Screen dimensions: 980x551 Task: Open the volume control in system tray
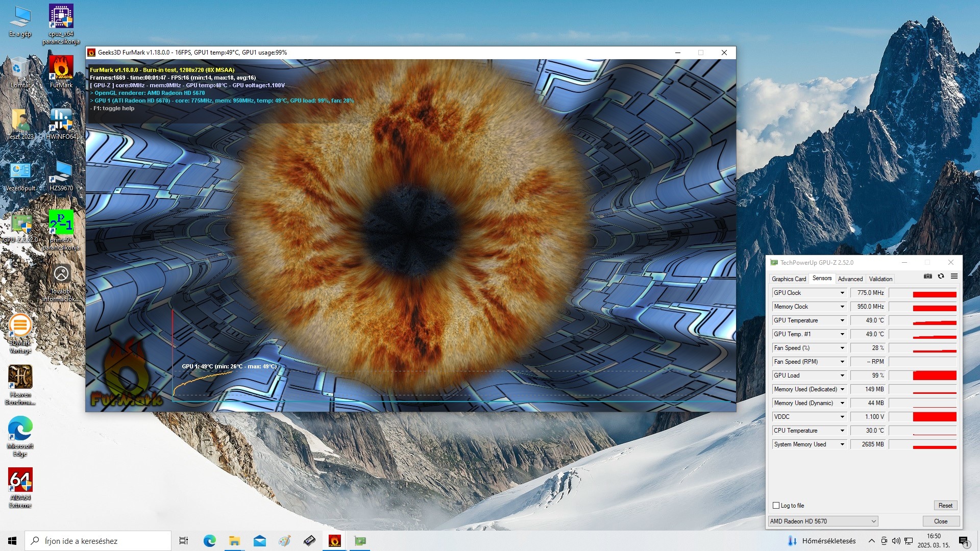[x=896, y=541]
